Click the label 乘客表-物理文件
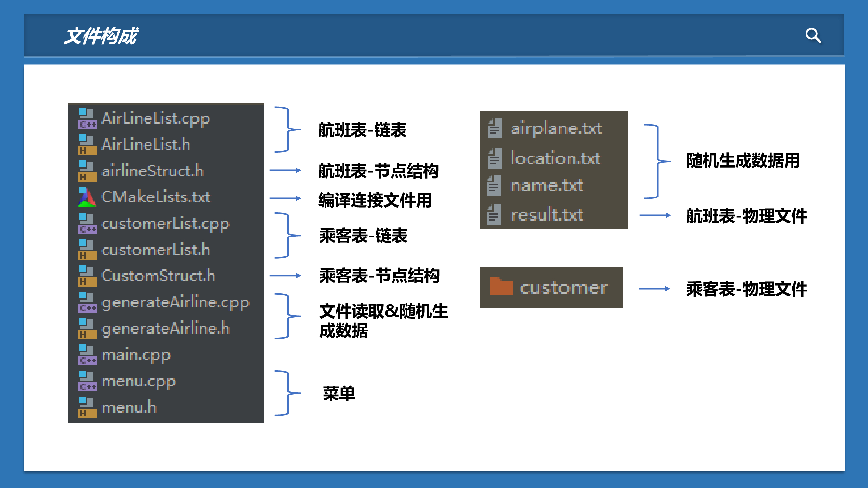Image resolution: width=868 pixels, height=488 pixels. click(x=747, y=289)
